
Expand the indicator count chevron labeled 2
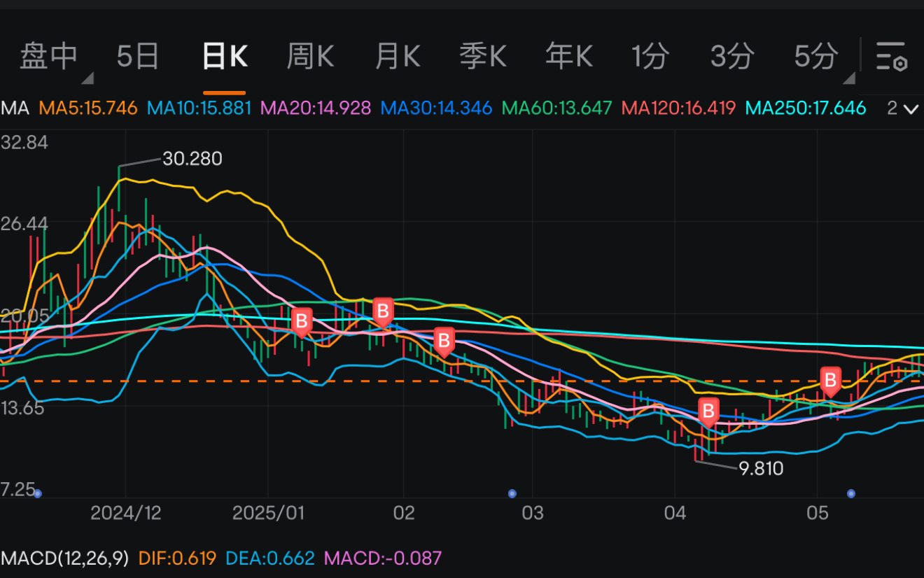pos(903,108)
